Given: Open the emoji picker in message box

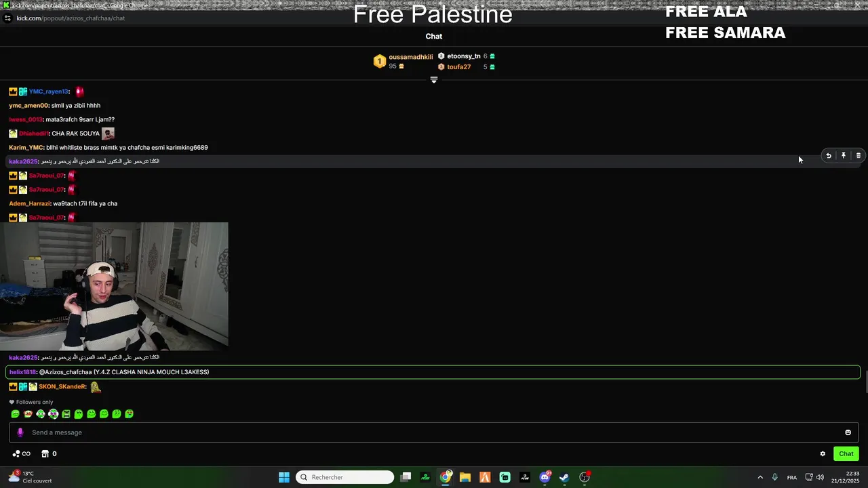Looking at the screenshot, I should click(x=848, y=432).
